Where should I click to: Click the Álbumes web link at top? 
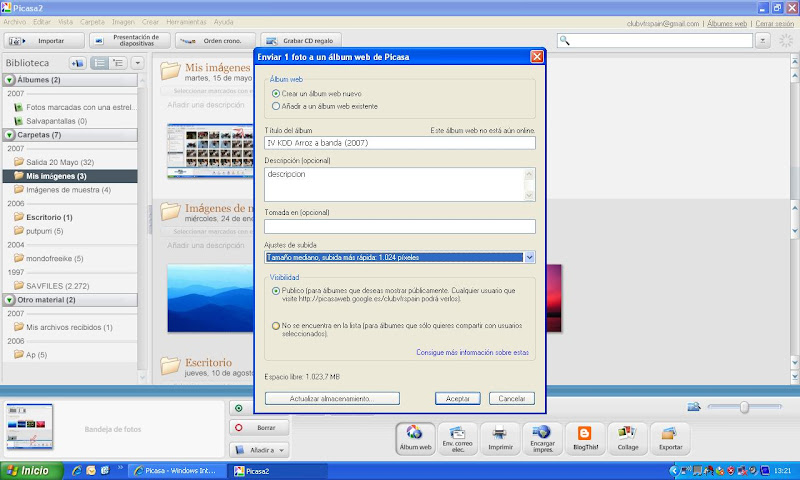727,24
